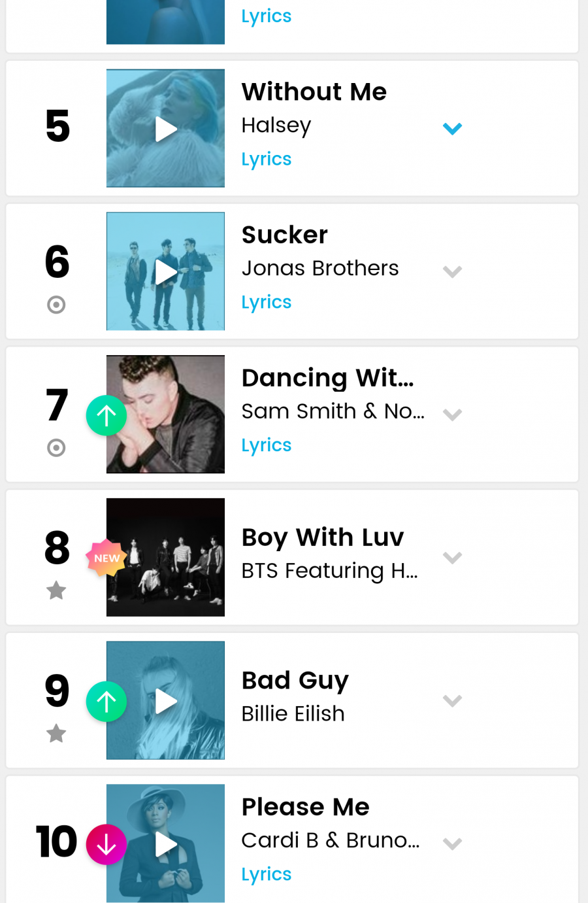Click the star icon under rank 8

57,590
